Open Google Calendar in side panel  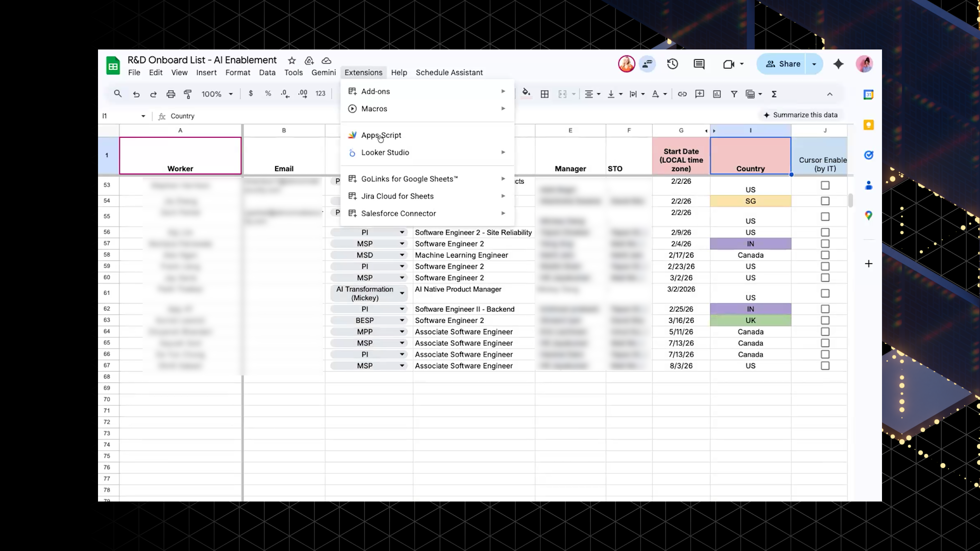coord(869,94)
